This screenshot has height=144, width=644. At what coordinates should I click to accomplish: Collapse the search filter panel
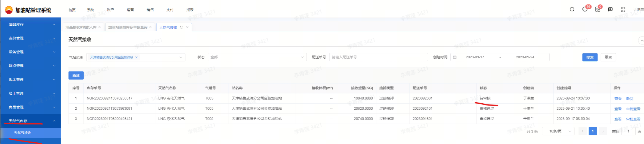641,41
